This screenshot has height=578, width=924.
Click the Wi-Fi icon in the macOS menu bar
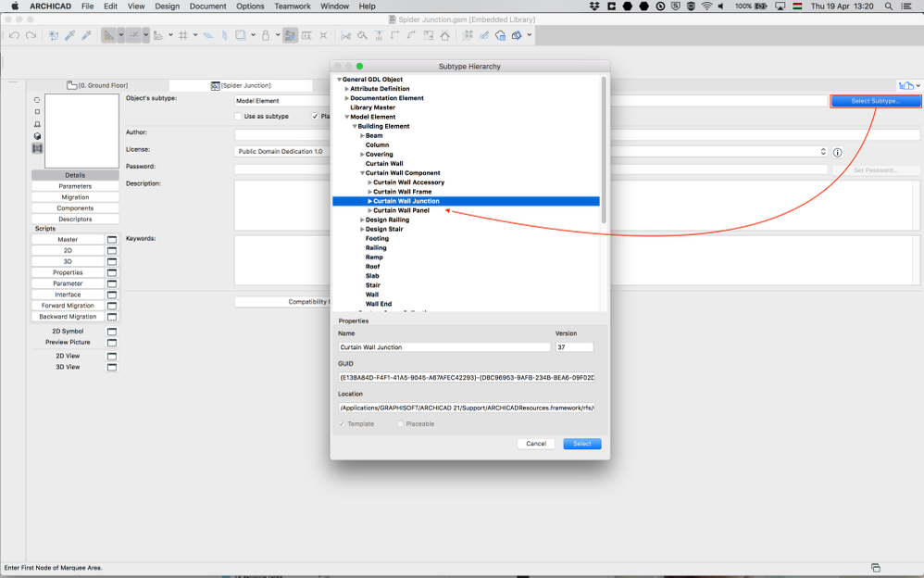[x=706, y=6]
